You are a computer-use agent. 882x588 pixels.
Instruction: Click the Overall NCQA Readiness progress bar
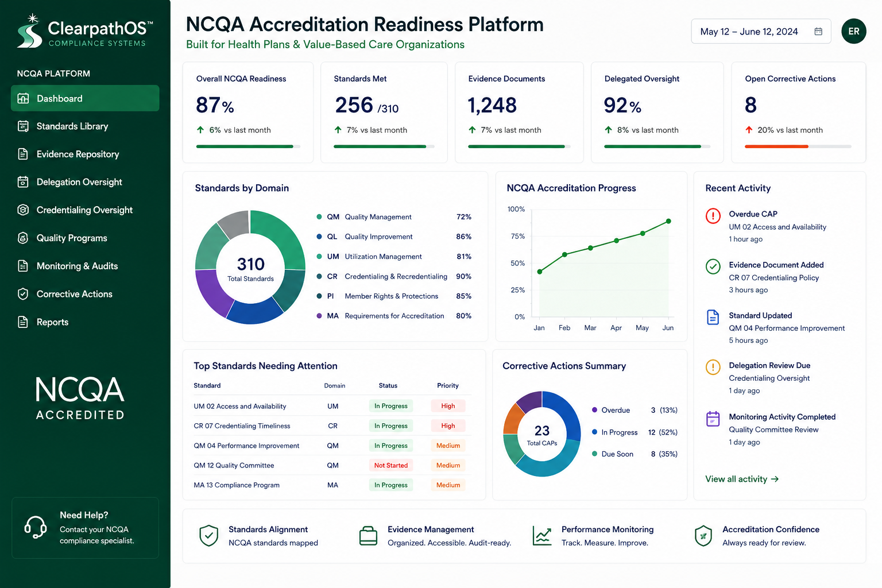click(x=248, y=146)
